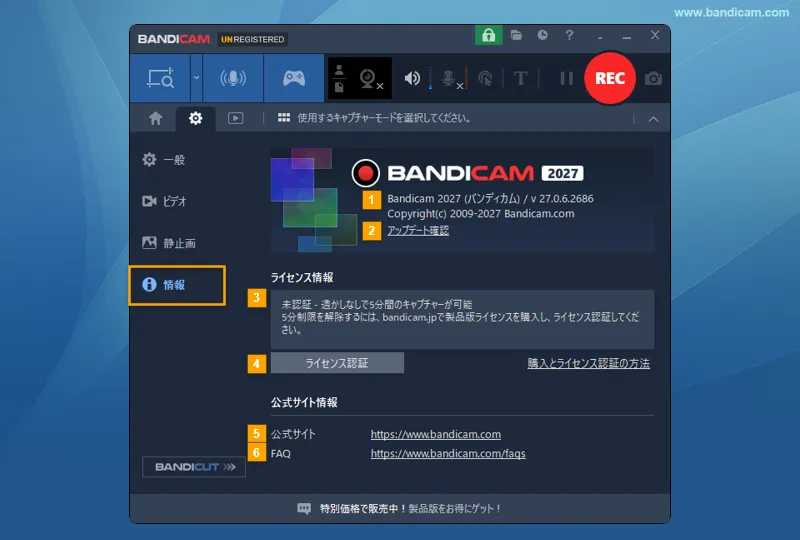Screen dimensions: 800x540
Task: Minimize to tray with the small dash button
Action: click(600, 37)
